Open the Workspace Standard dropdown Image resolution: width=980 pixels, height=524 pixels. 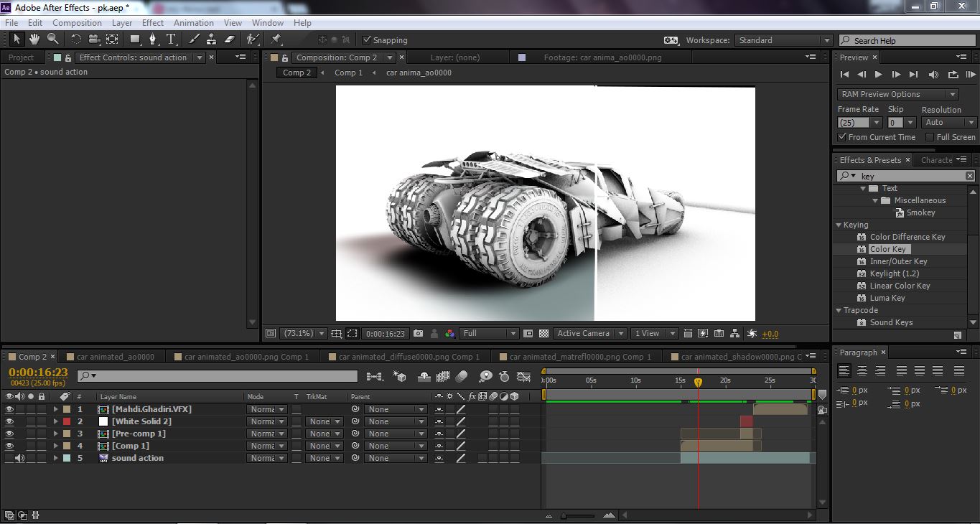tap(783, 40)
